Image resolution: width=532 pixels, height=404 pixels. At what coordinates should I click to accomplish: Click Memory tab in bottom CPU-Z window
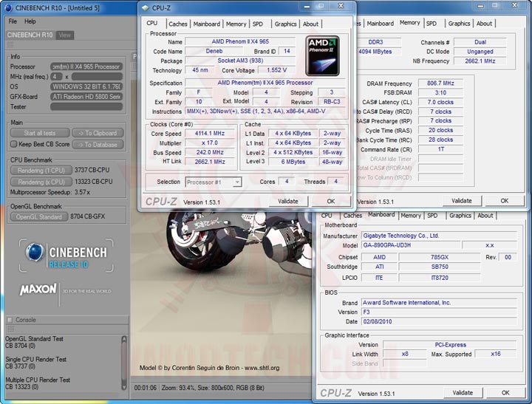[411, 216]
